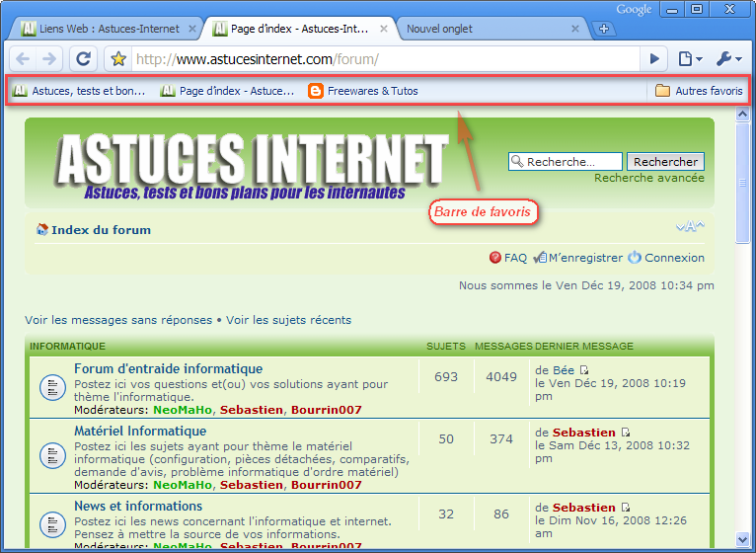Open the Page d'index bookmark in favorites bar

point(227,91)
